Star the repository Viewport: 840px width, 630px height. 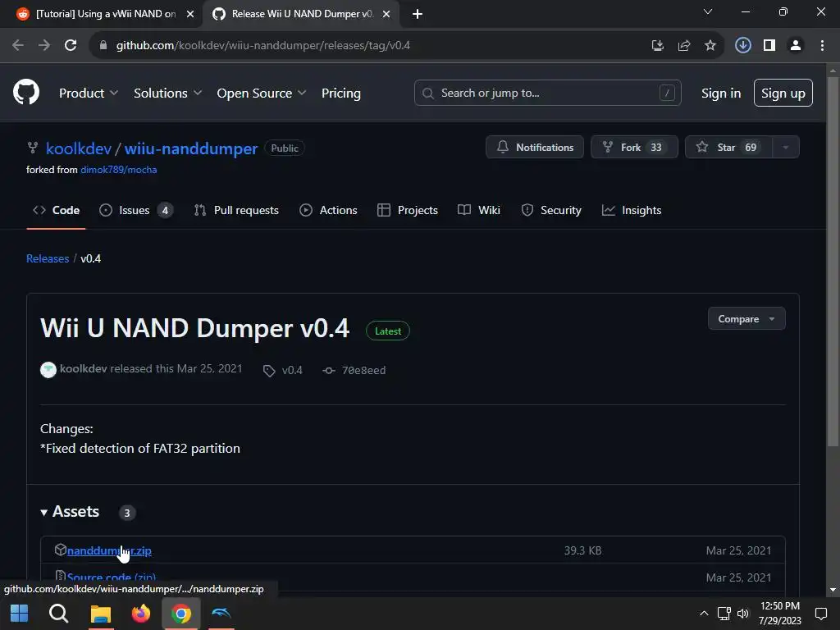point(728,148)
